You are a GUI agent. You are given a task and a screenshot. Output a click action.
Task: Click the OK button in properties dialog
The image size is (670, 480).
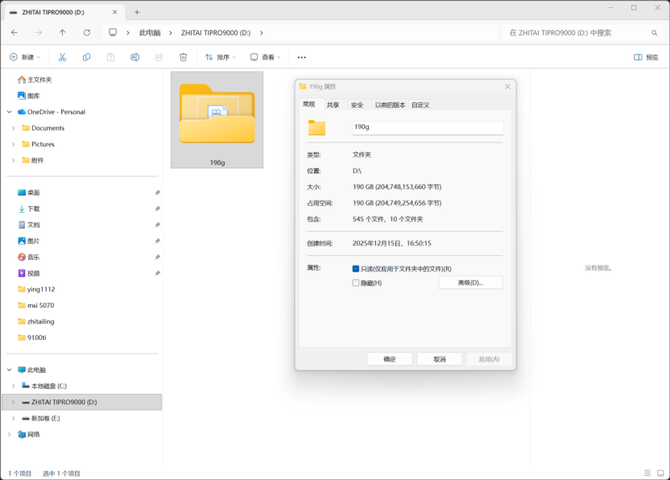coord(390,359)
